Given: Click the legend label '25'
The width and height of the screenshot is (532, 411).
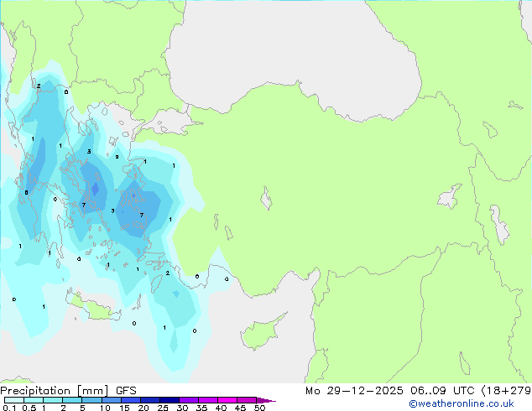Looking at the screenshot, I should (x=163, y=408).
